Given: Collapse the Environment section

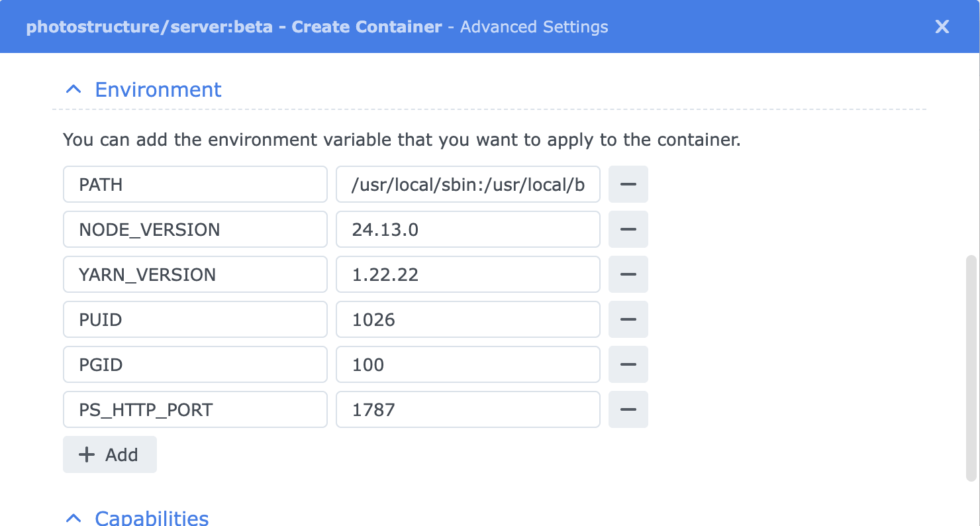Looking at the screenshot, I should click(x=73, y=89).
